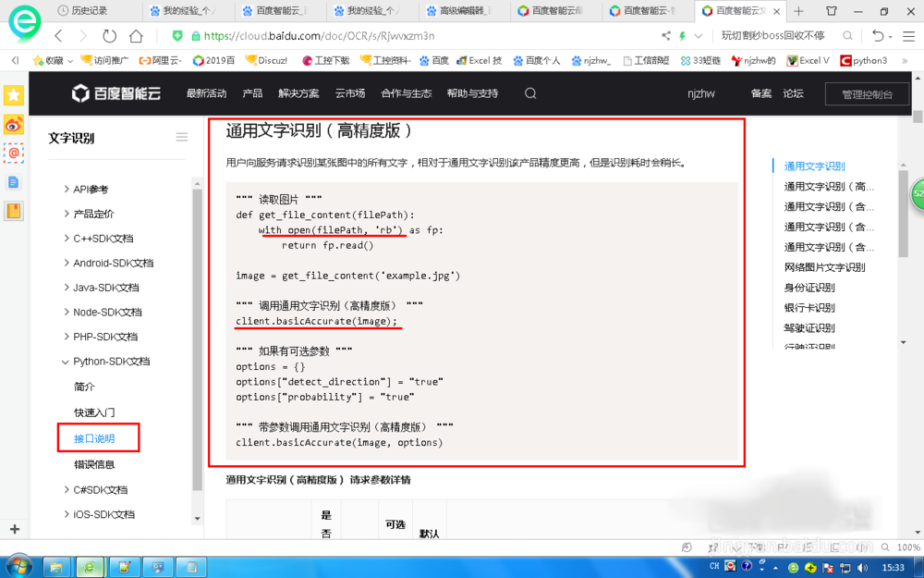Open the njzhw account menu
Image resolution: width=924 pixels, height=578 pixels.
coord(701,93)
